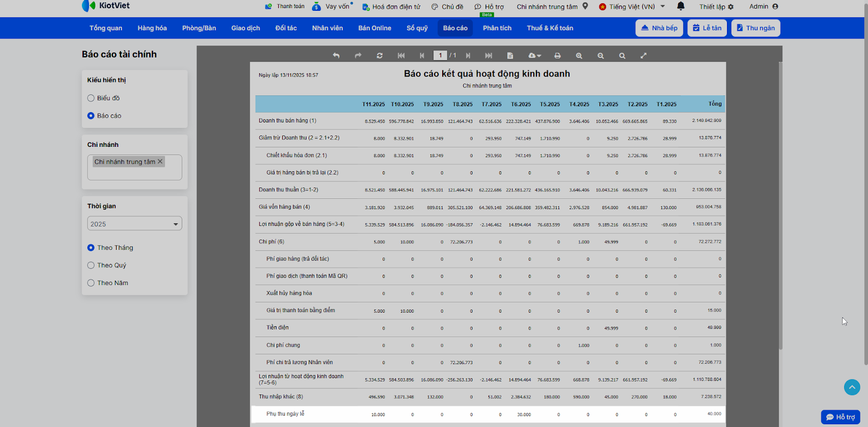Image resolution: width=868 pixels, height=427 pixels.
Task: Click the print report icon
Action: 557,56
